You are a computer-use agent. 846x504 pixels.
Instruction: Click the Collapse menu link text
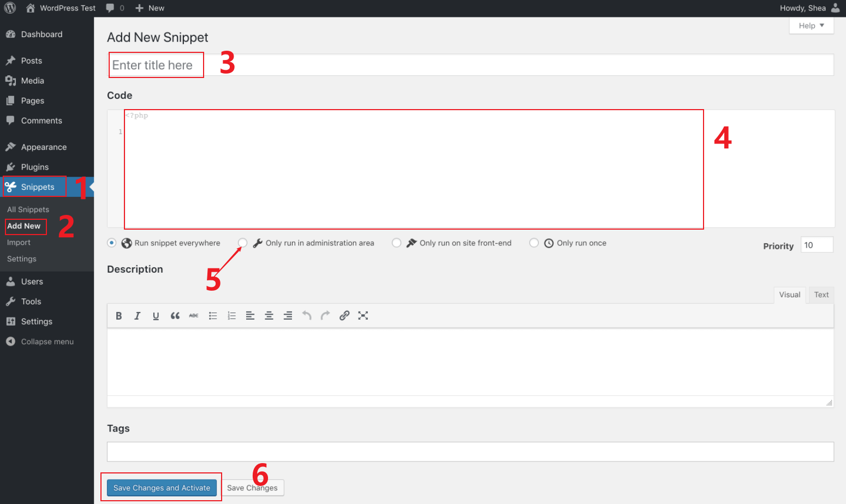pyautogui.click(x=47, y=341)
